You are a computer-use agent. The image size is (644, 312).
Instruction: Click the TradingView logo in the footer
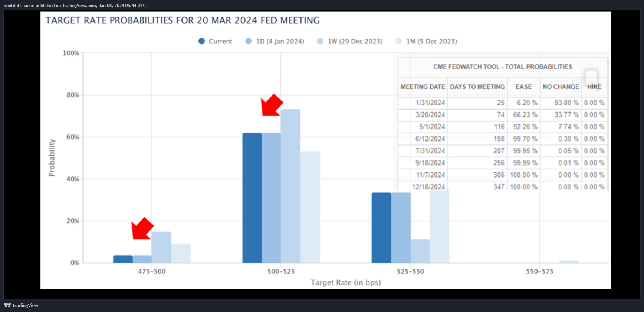tap(21, 305)
